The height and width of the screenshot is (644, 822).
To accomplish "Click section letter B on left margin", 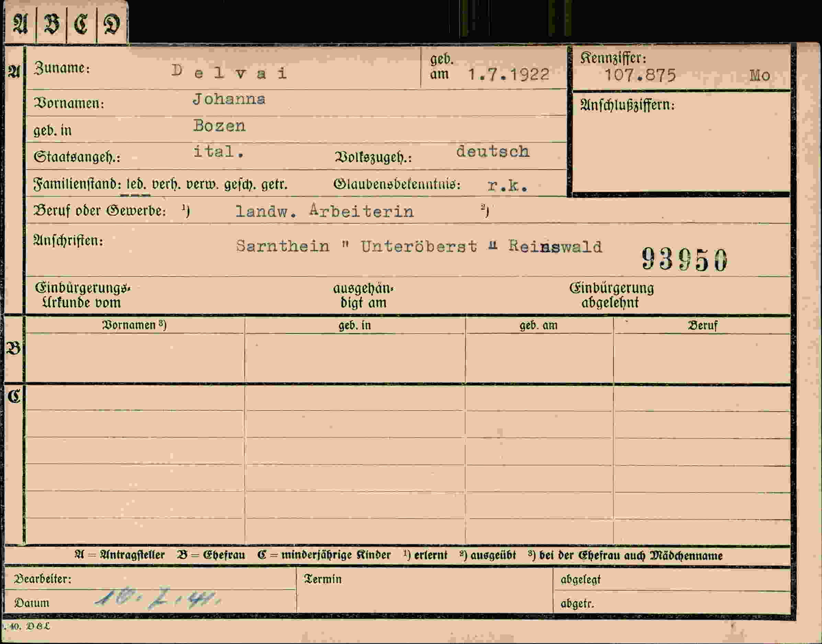I will tap(14, 348).
